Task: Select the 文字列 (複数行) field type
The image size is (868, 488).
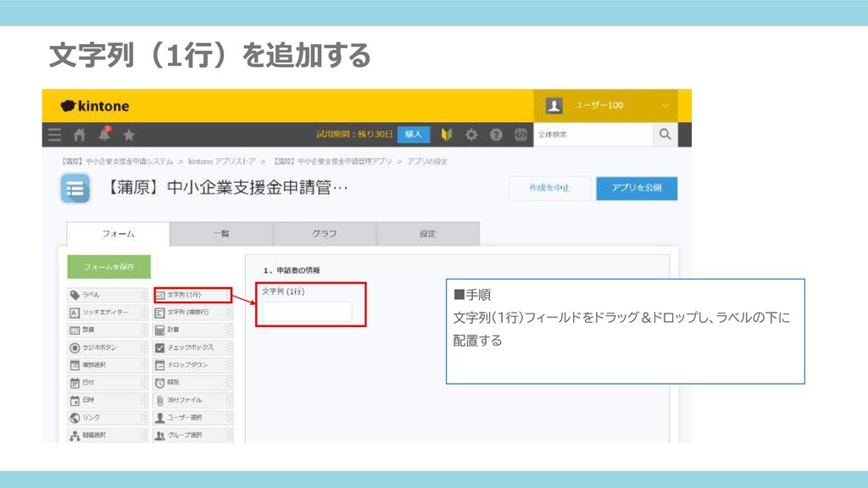Action: (x=192, y=313)
